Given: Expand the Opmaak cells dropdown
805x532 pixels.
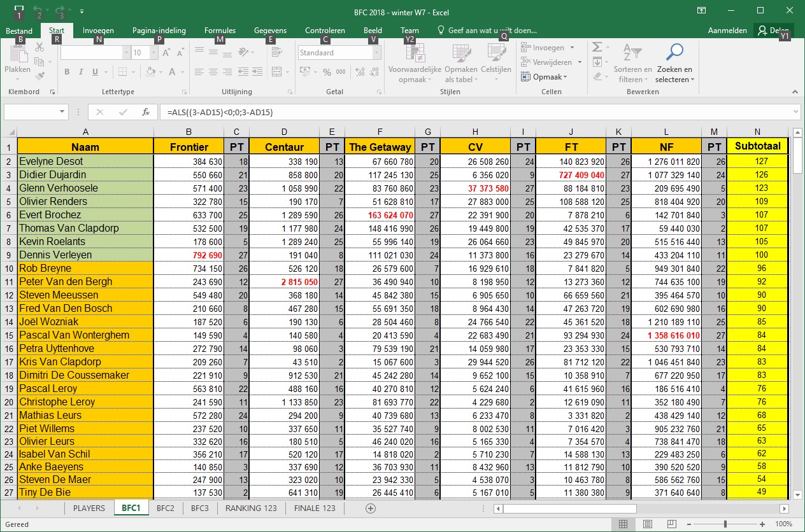Looking at the screenshot, I should click(547, 77).
